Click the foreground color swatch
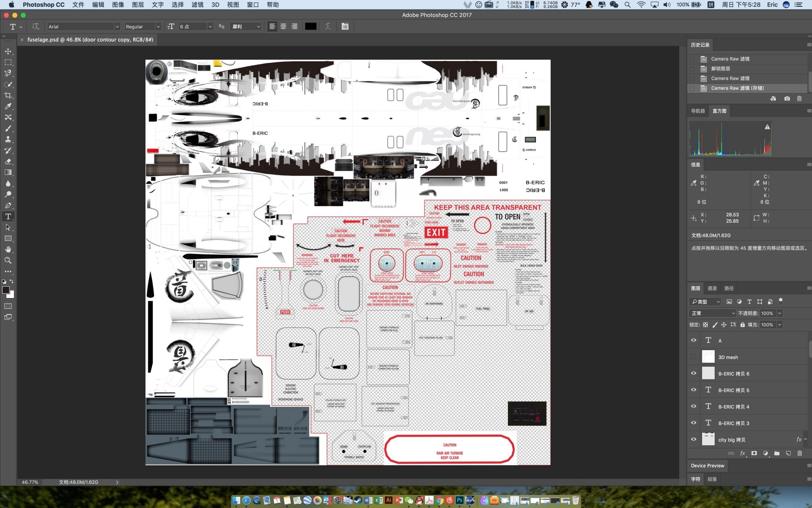The height and width of the screenshot is (508, 812). point(6,290)
